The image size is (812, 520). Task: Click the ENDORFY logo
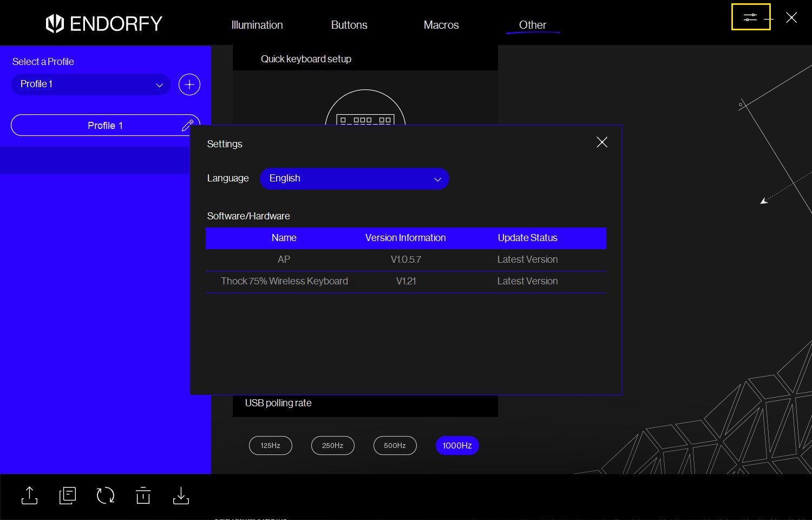coord(104,24)
